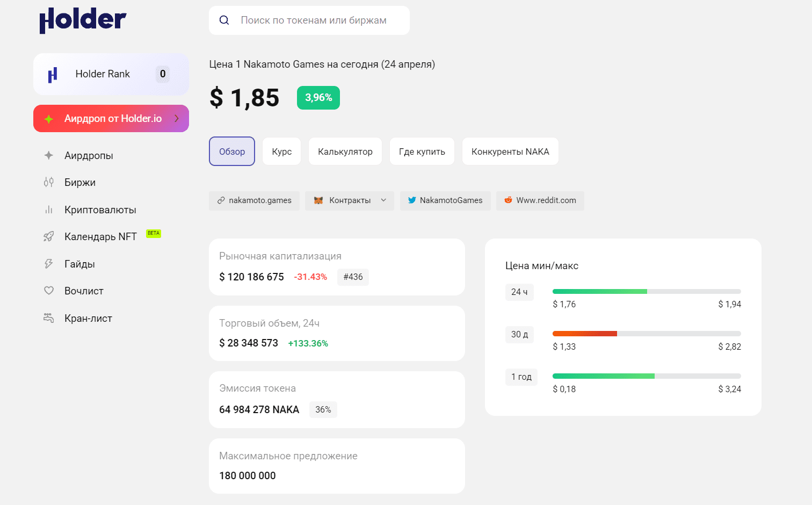The width and height of the screenshot is (812, 505).
Task: Click the $ 2,82 30-day maximum price
Action: tap(730, 347)
